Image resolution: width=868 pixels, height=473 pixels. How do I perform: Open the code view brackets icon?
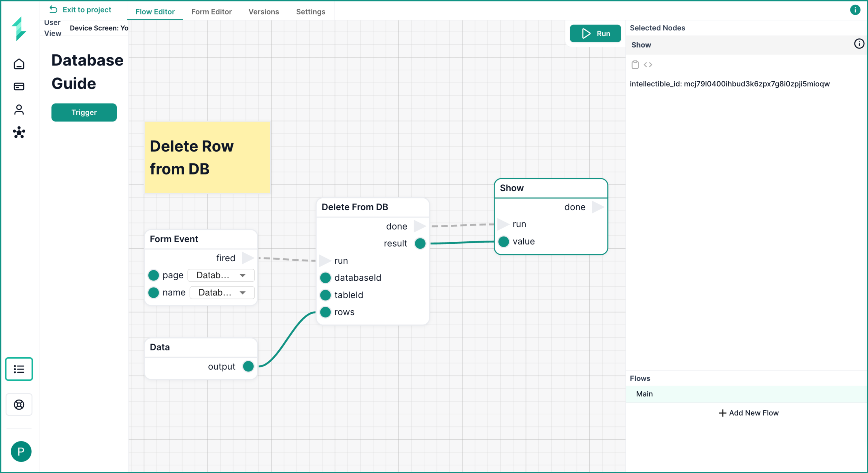pos(648,65)
